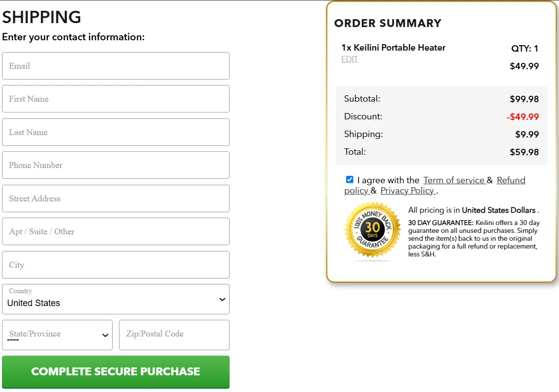The height and width of the screenshot is (392, 559).
Task: Click the Apt / Suite / Other field
Action: 116,231
